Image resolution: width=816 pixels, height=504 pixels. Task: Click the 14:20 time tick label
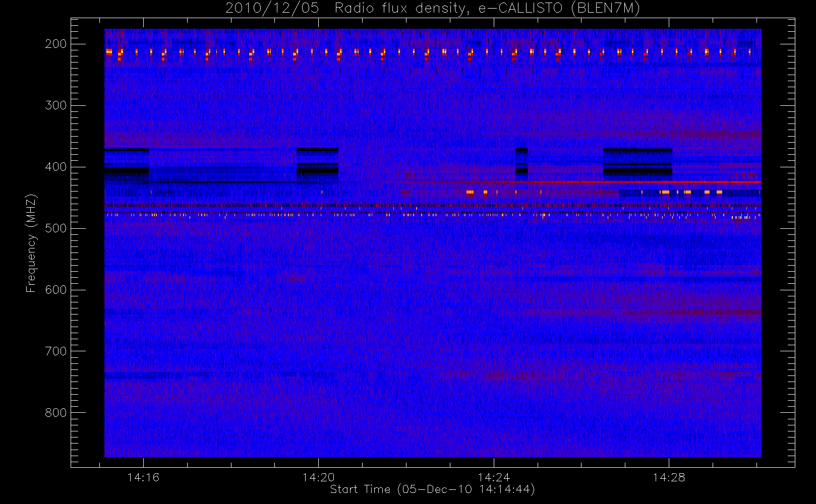click(x=319, y=477)
